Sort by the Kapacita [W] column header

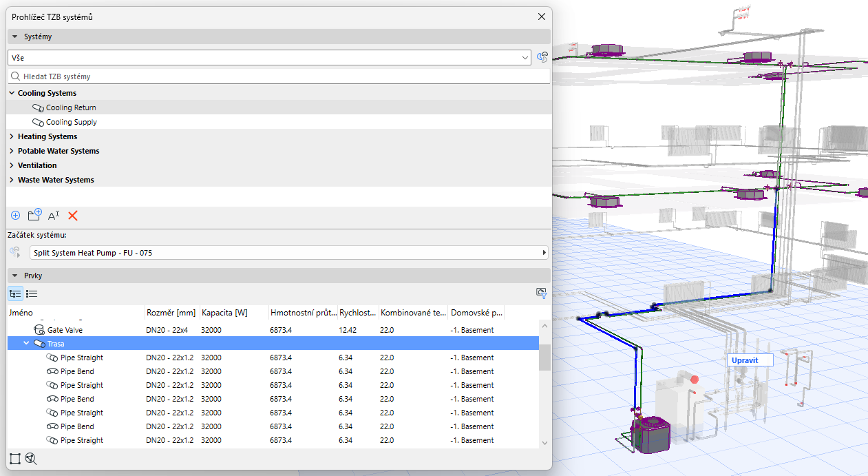[x=234, y=313]
